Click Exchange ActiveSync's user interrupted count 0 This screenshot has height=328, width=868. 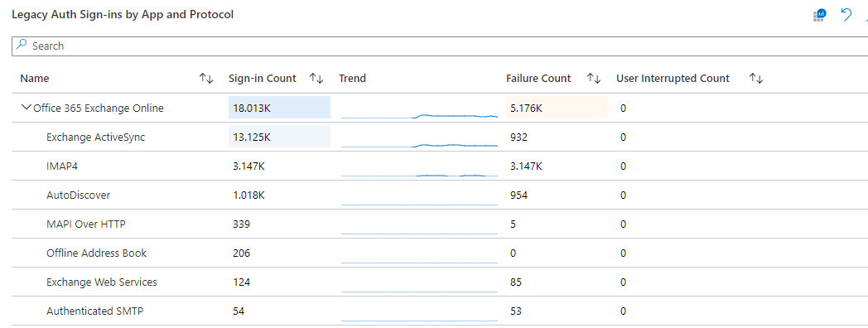tap(624, 137)
